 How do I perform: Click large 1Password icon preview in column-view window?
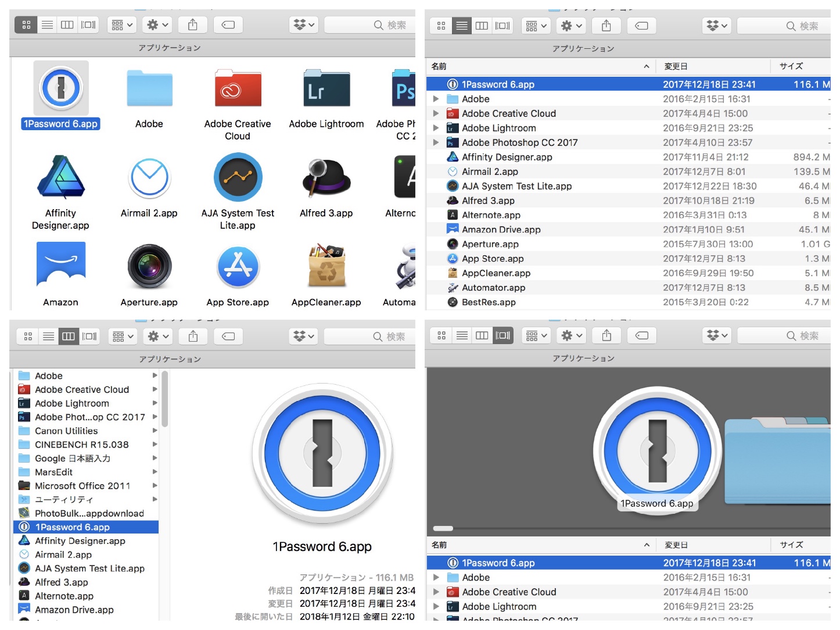point(322,453)
